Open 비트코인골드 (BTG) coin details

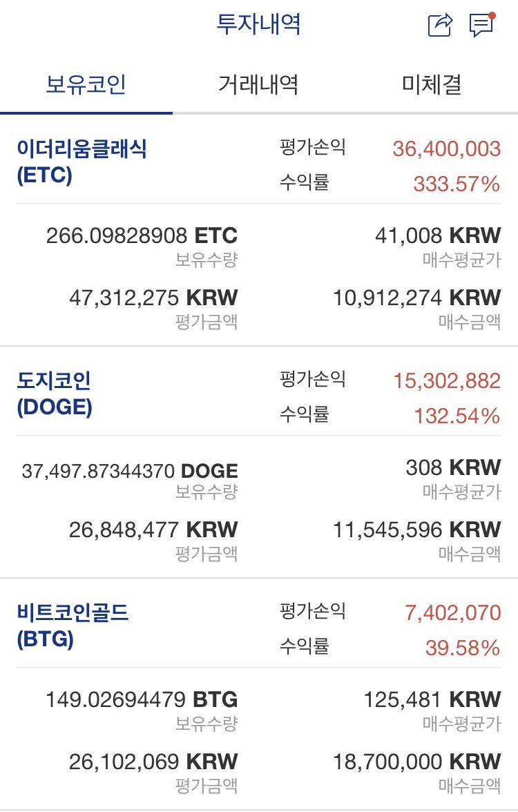click(x=73, y=626)
